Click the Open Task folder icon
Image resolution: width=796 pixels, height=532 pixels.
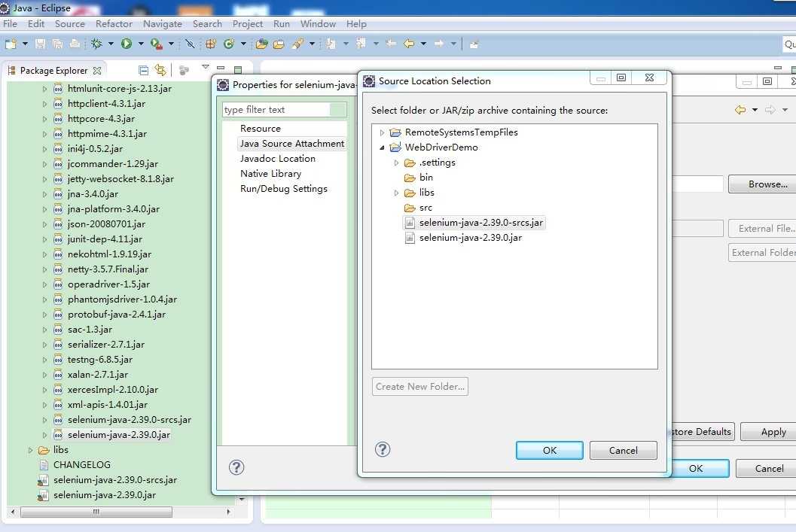pyautogui.click(x=279, y=44)
